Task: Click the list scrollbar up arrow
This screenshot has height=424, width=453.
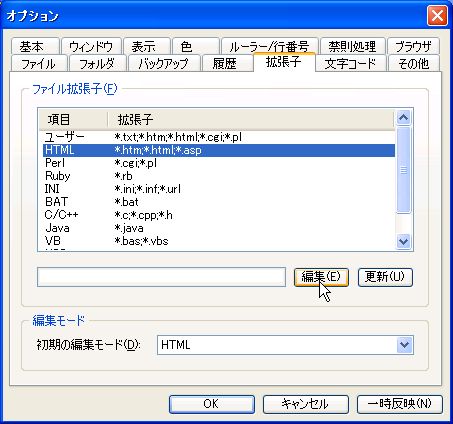Action: coord(403,117)
